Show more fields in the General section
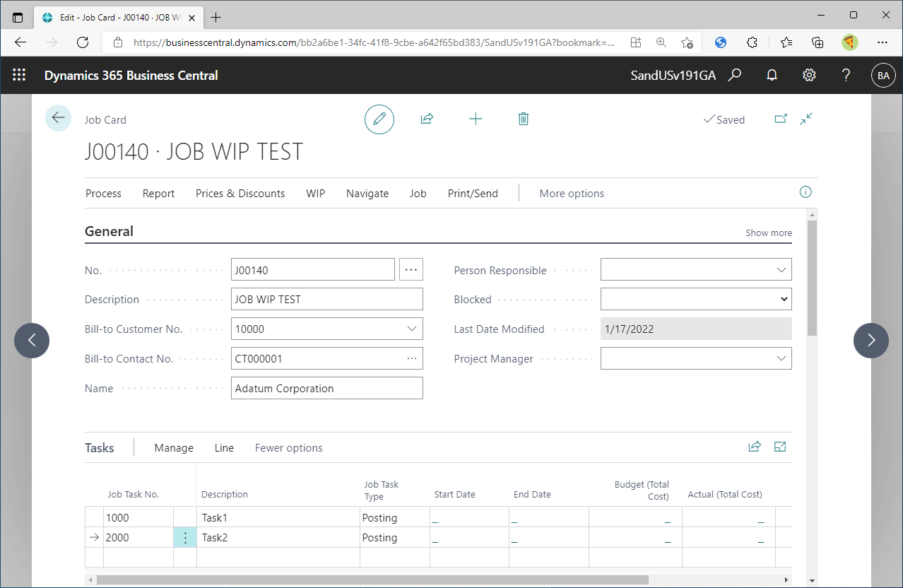This screenshot has height=588, width=903. pos(768,233)
